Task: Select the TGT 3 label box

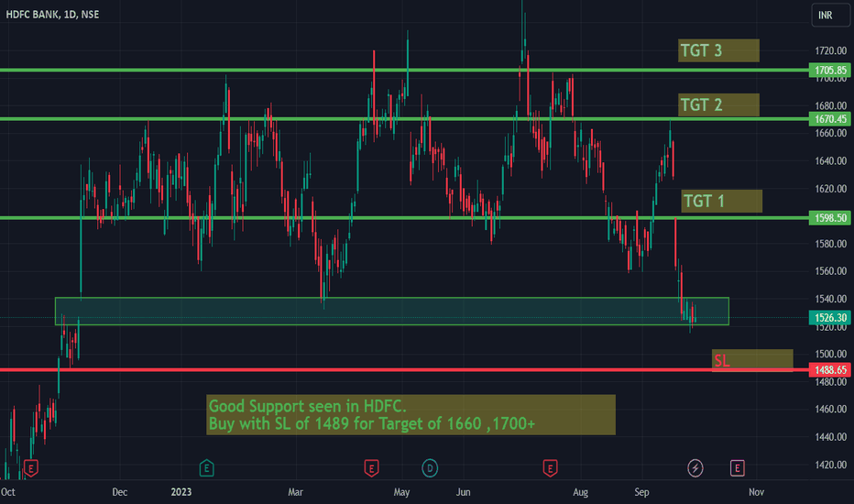Action: click(x=718, y=50)
